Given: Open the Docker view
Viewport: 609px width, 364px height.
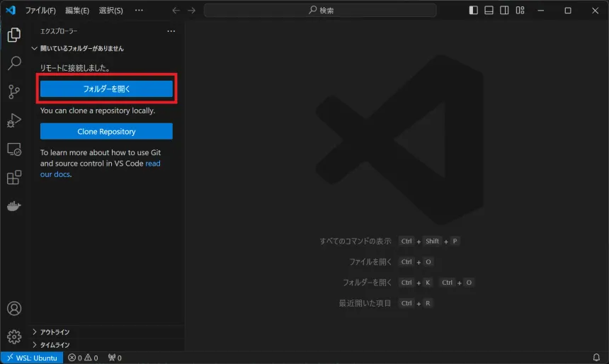Looking at the screenshot, I should tap(14, 206).
